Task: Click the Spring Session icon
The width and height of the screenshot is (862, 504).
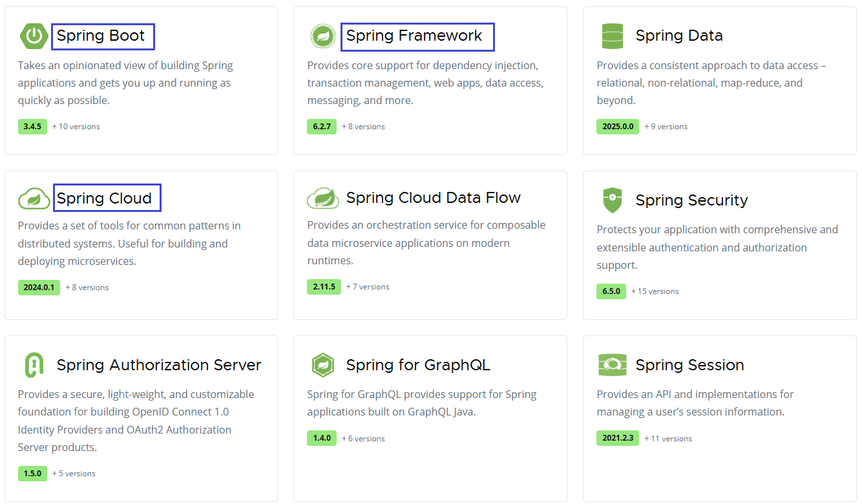Action: tap(612, 365)
